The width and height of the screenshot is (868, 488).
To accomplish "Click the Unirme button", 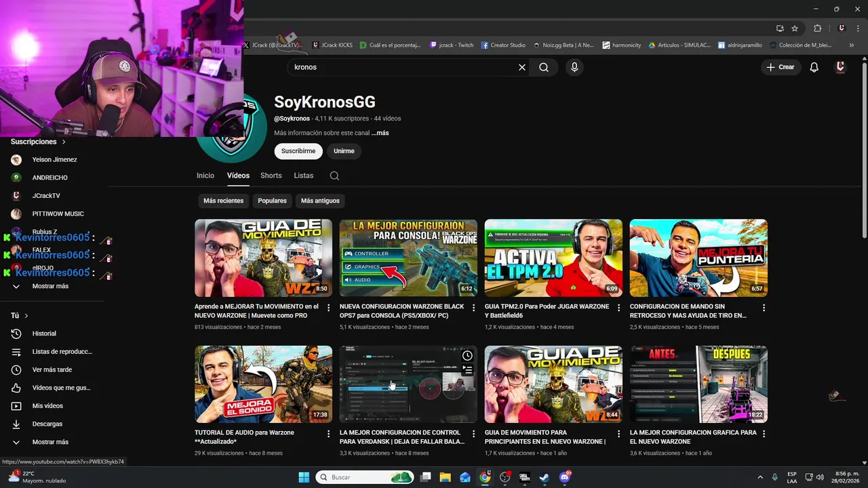I will click(344, 151).
